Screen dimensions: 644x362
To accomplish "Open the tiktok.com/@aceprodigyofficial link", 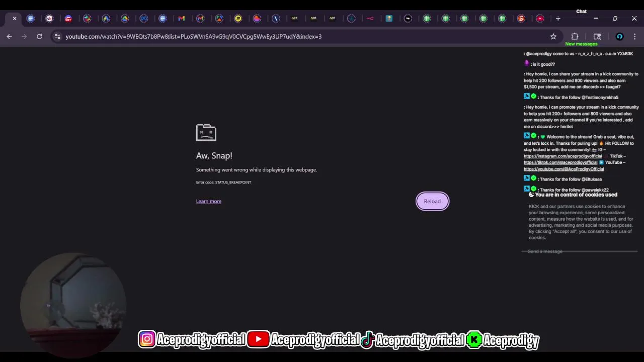I will click(x=560, y=163).
